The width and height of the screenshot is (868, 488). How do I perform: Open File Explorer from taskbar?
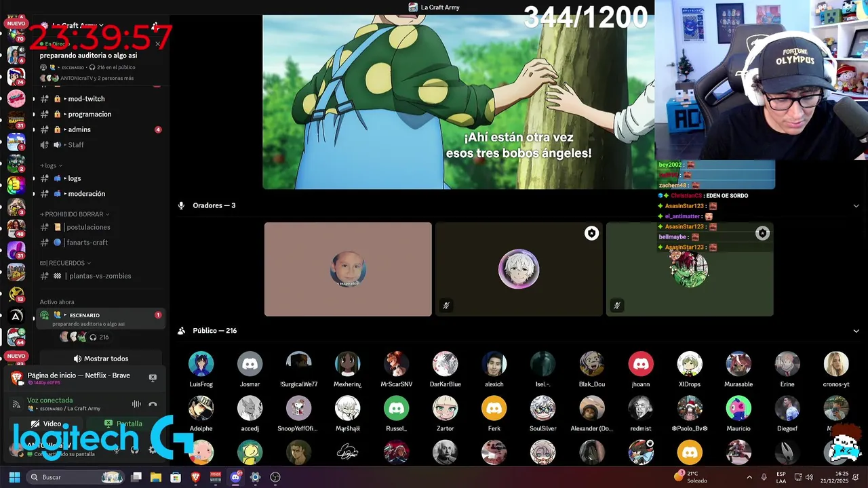point(155,477)
